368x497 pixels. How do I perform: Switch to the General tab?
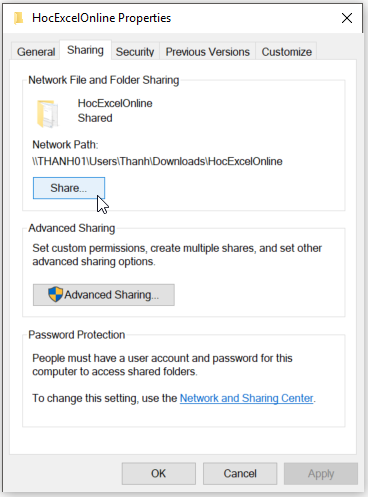point(36,52)
